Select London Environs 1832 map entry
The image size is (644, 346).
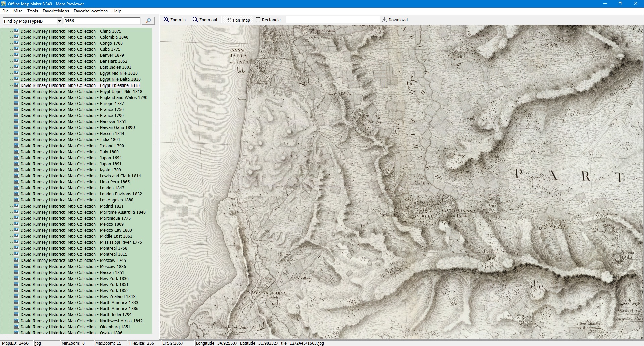pos(81,194)
